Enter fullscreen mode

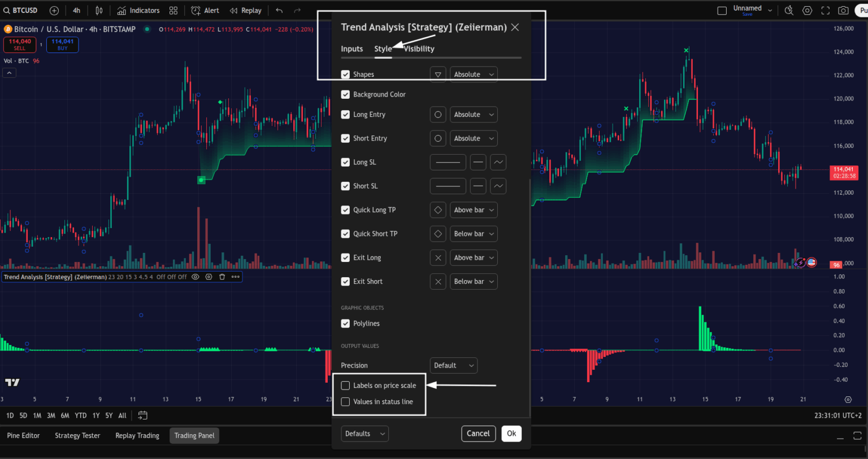click(x=825, y=10)
